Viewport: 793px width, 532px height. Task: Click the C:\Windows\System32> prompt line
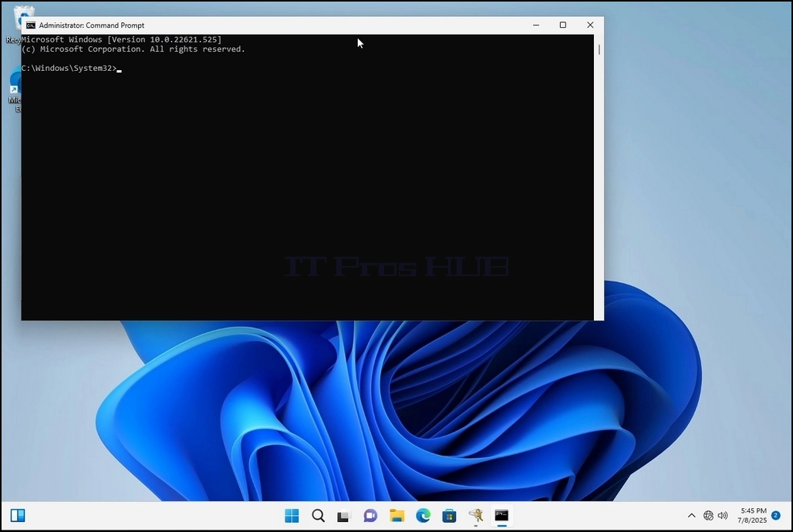(71, 69)
